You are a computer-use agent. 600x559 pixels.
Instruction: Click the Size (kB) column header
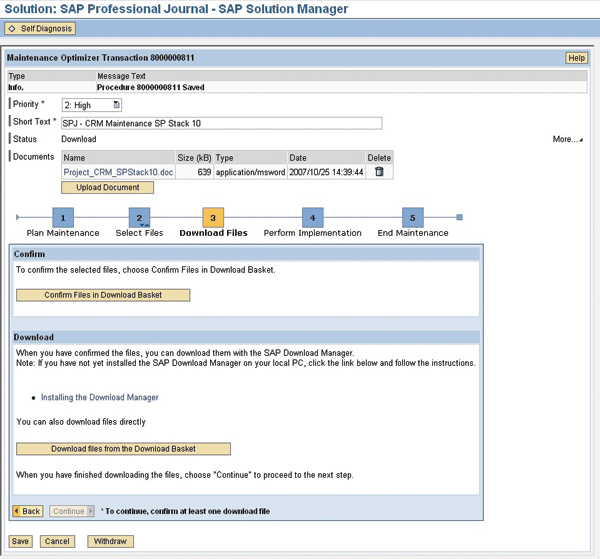pos(194,158)
